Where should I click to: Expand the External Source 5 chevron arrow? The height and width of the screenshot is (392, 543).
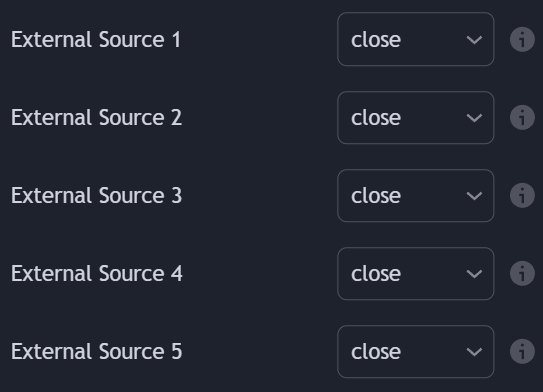[x=474, y=352]
